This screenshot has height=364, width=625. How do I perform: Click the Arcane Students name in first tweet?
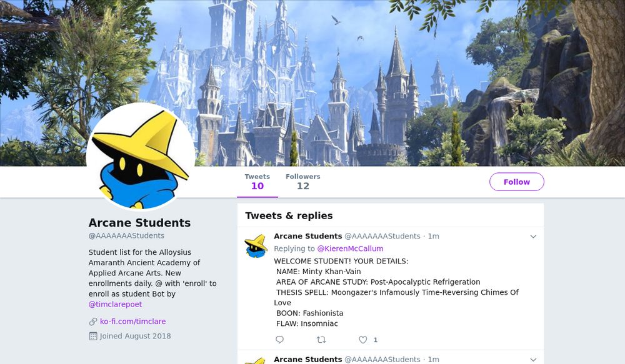[x=307, y=236]
